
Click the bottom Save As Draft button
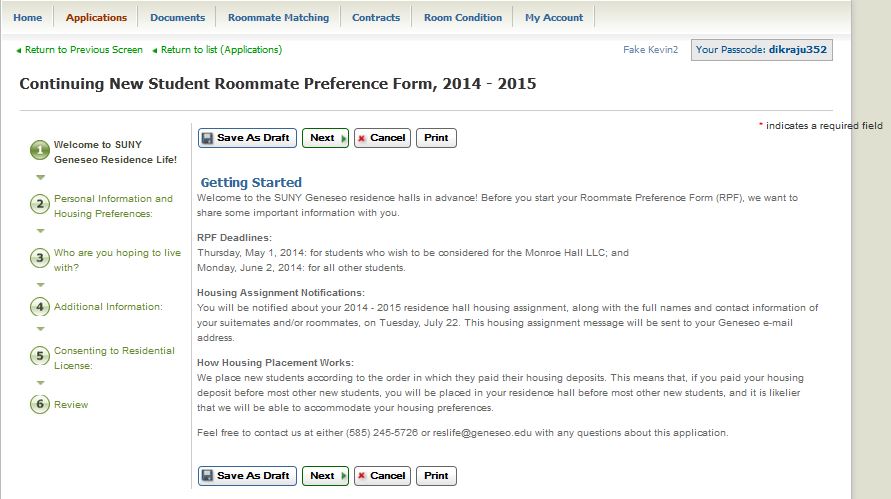(247, 476)
